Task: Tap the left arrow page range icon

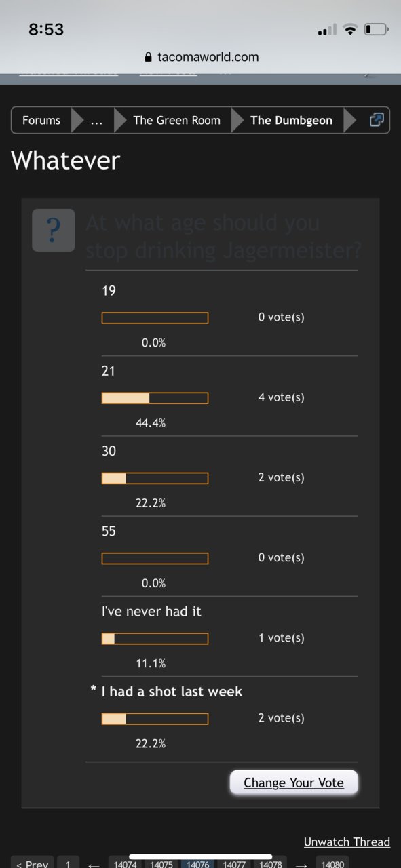Action: tap(94, 865)
